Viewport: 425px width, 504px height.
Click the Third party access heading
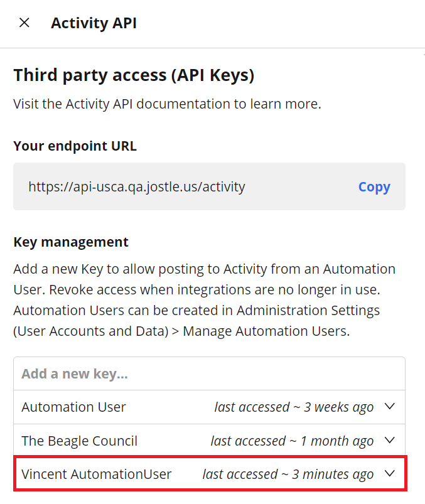134,75
